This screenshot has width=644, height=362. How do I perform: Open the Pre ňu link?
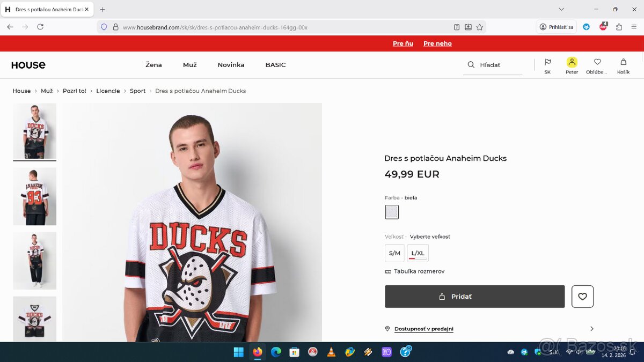(x=403, y=43)
